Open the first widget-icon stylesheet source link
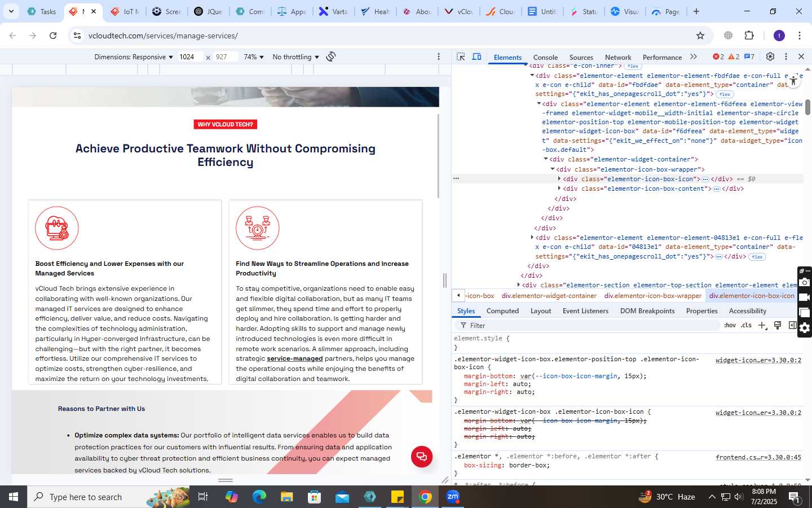This screenshot has height=508, width=812. [758, 360]
